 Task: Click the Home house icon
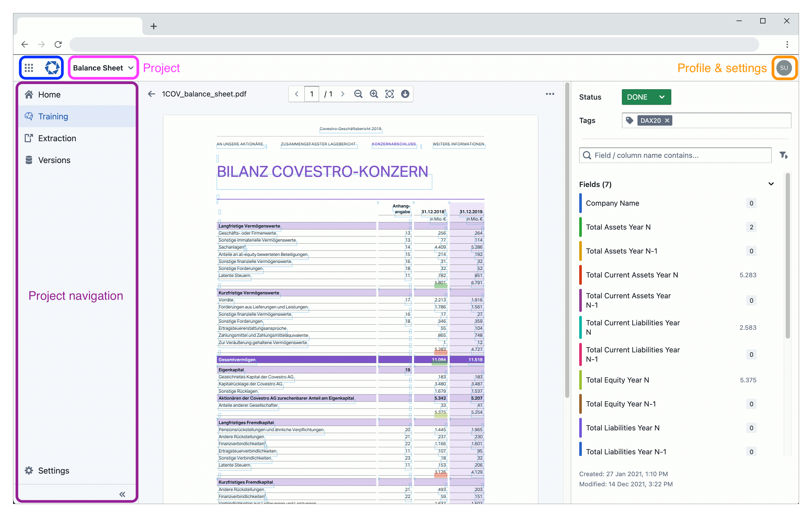tap(29, 94)
